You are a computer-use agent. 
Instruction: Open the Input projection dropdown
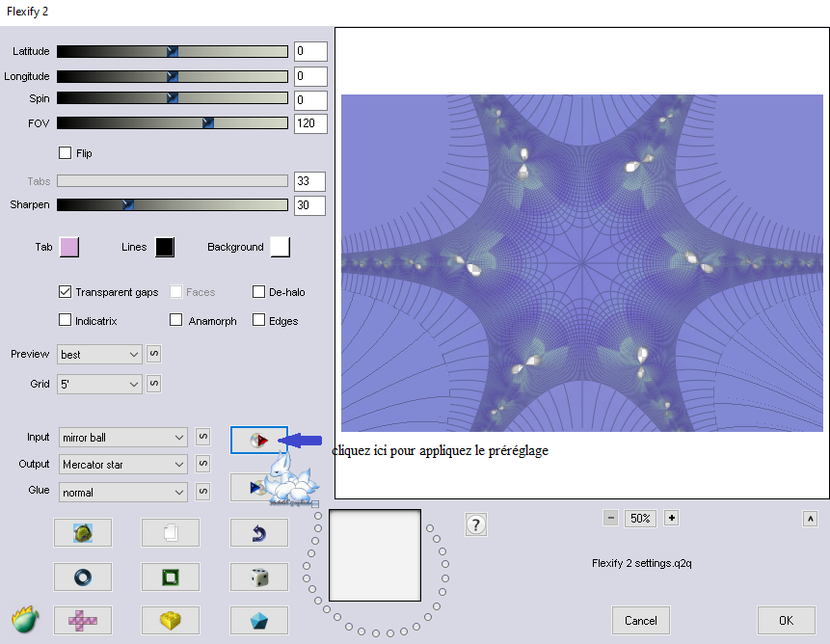[122, 438]
